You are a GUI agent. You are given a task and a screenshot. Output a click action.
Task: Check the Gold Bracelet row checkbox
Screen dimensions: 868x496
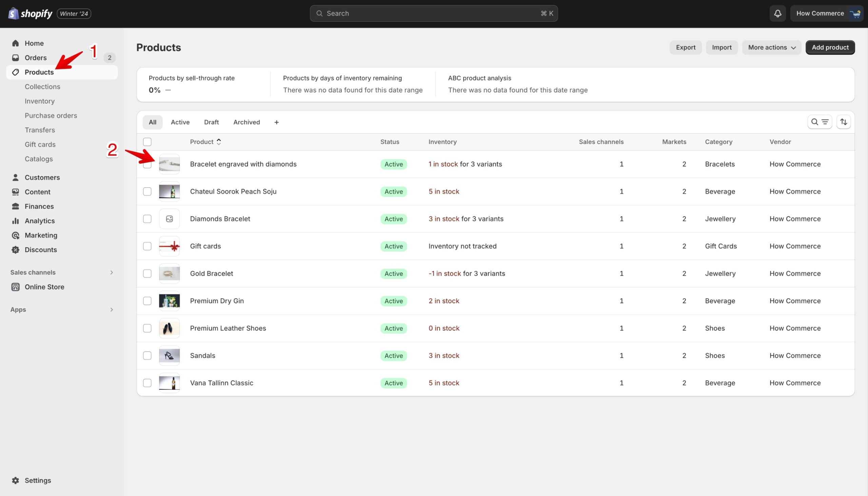(147, 273)
